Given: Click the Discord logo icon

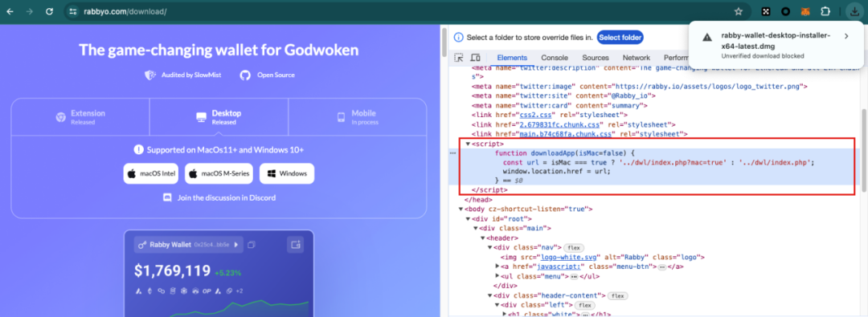Looking at the screenshot, I should [x=168, y=197].
